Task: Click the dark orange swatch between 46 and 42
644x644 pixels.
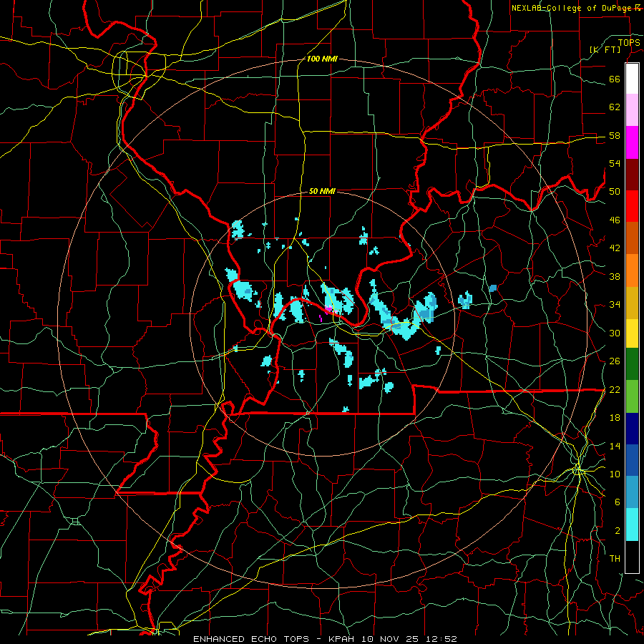Action: (632, 238)
